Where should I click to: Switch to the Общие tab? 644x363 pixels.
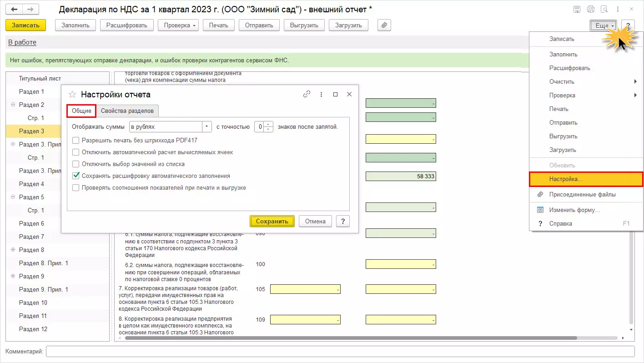click(82, 111)
